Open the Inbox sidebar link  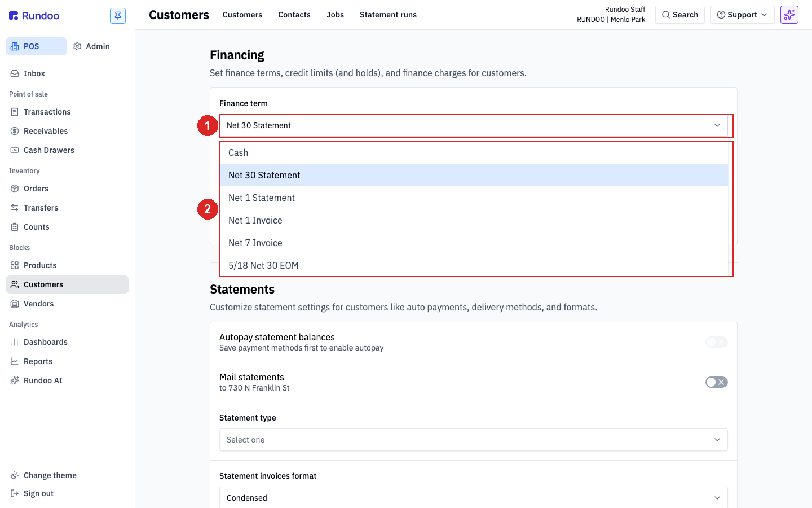click(x=68, y=73)
